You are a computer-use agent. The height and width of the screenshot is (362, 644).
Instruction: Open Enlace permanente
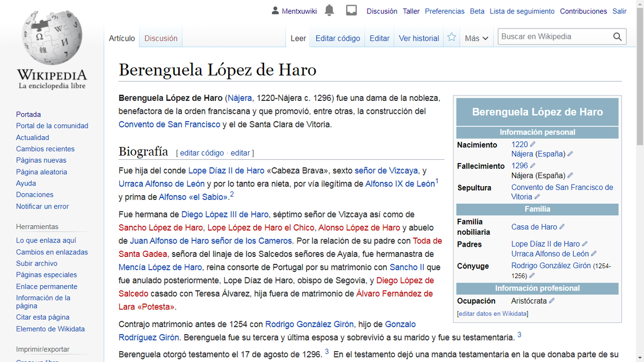click(47, 286)
